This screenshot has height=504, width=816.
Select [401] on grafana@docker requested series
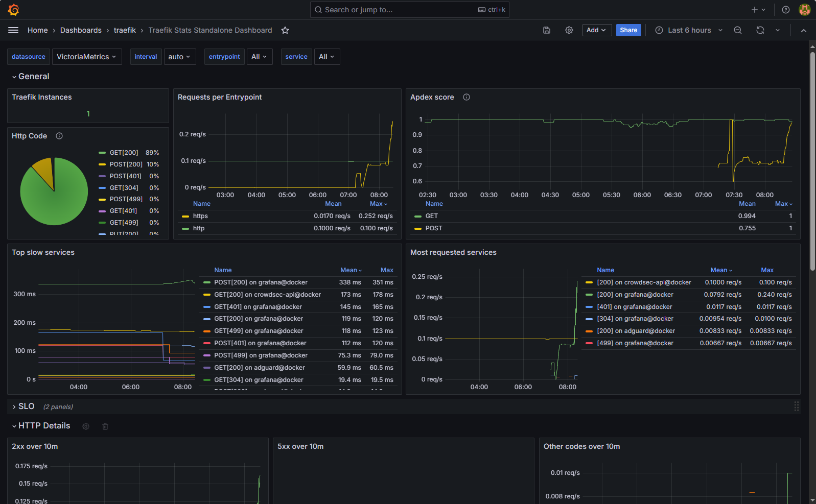pyautogui.click(x=635, y=307)
